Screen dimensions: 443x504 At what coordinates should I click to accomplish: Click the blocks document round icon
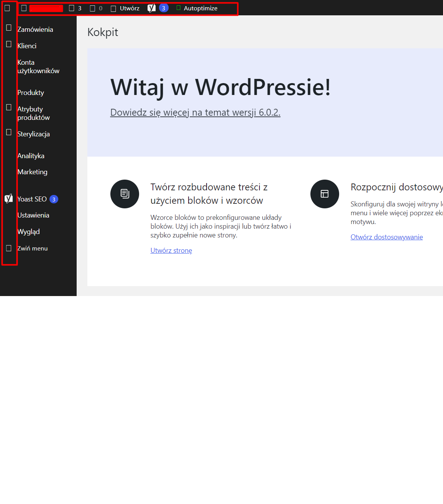pyautogui.click(x=125, y=194)
